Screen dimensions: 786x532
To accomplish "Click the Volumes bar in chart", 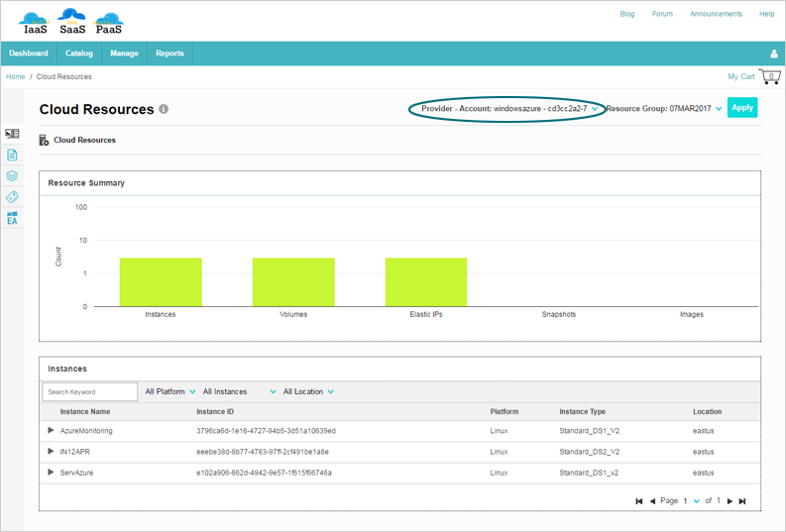I will click(x=293, y=282).
